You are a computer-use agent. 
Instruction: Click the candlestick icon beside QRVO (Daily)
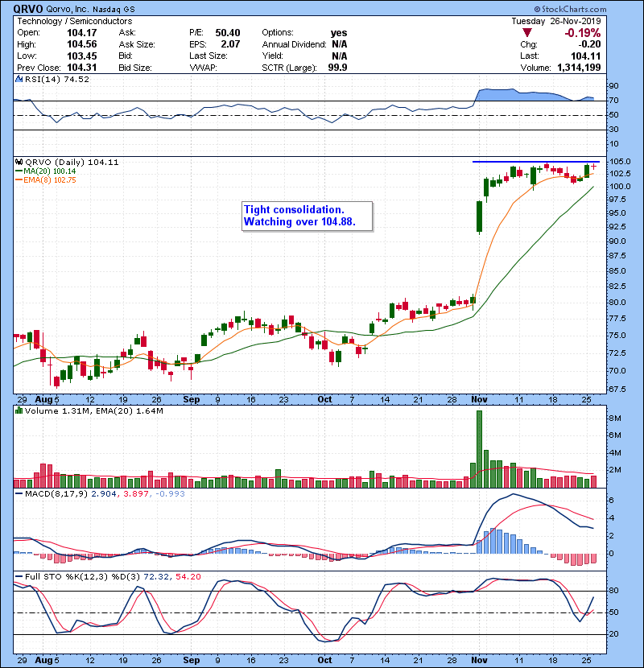click(x=19, y=162)
